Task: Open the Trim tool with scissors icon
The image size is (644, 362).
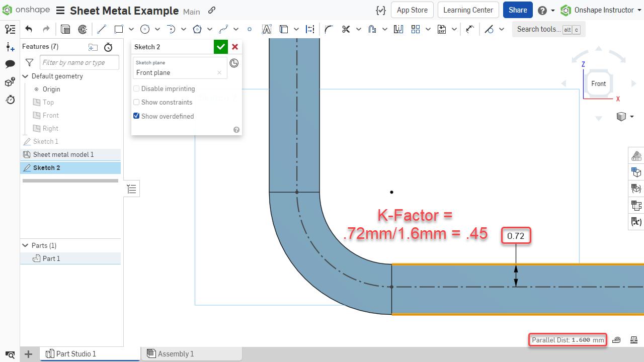Action: point(346,29)
